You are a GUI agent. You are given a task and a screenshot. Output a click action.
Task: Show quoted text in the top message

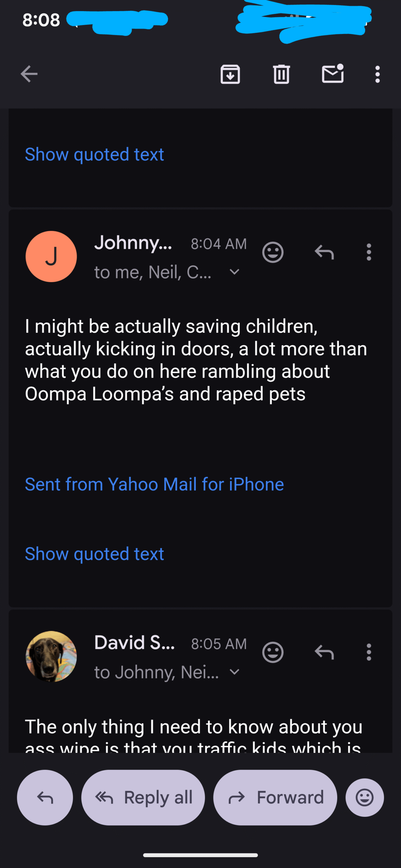[x=94, y=155]
